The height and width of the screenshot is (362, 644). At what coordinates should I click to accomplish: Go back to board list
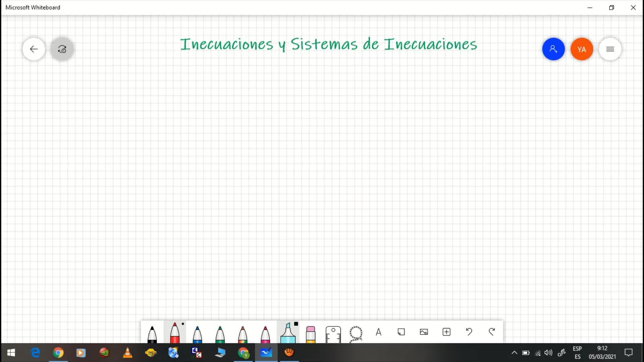34,49
